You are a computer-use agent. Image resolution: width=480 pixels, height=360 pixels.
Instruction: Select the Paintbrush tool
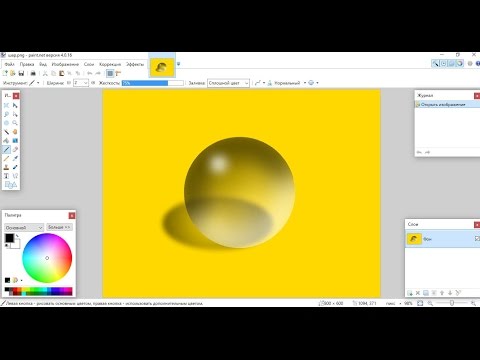6,150
